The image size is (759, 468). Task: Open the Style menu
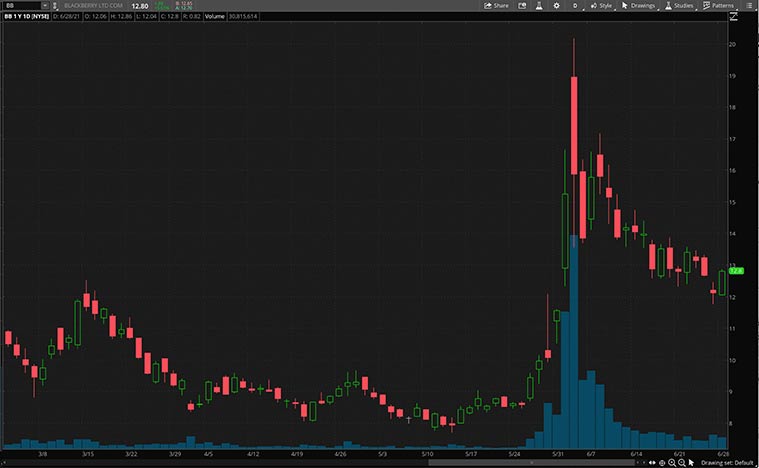pos(602,5)
